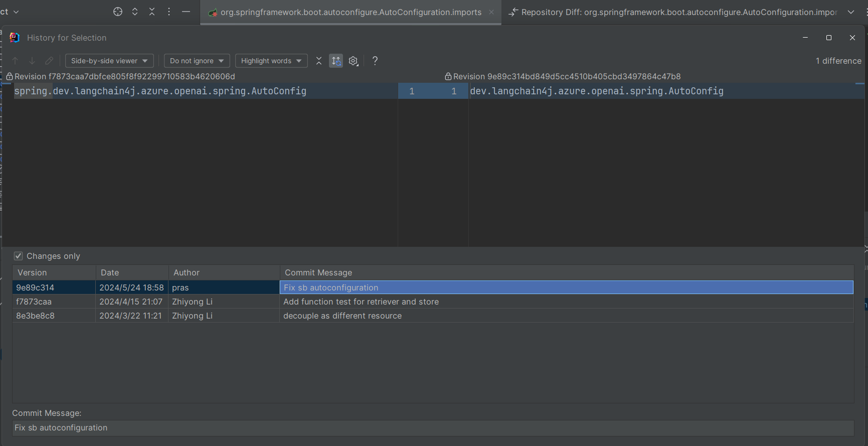Screen dimensions: 868x446
Task: Click the previous difference up arrow
Action: (16, 61)
